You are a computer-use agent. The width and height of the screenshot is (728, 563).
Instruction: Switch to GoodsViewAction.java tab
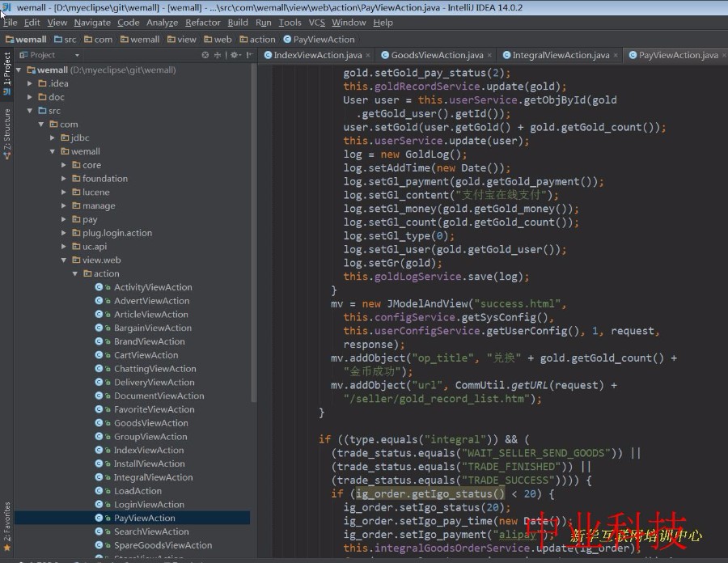436,56
